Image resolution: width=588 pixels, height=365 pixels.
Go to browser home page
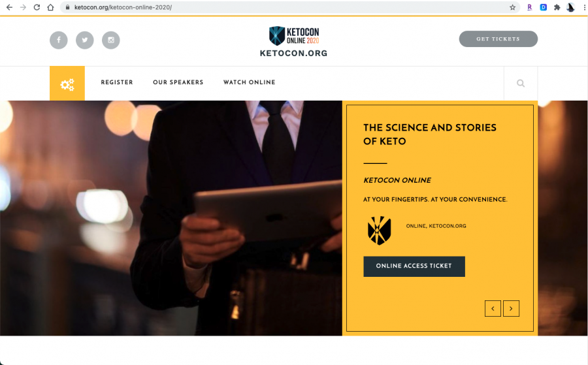point(50,7)
